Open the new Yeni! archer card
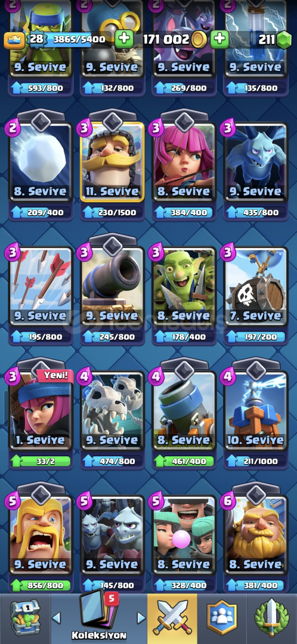The height and width of the screenshot is (644, 297). point(41,410)
